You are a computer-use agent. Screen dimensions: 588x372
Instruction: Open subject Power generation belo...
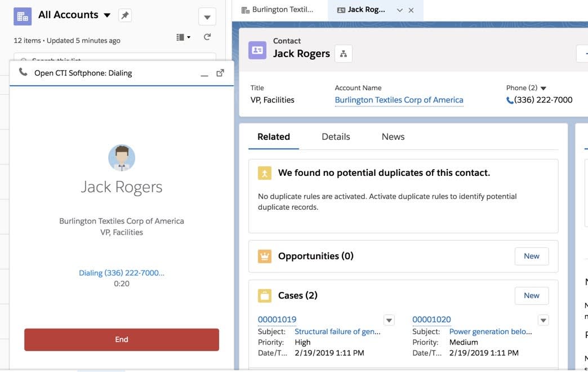click(x=491, y=332)
